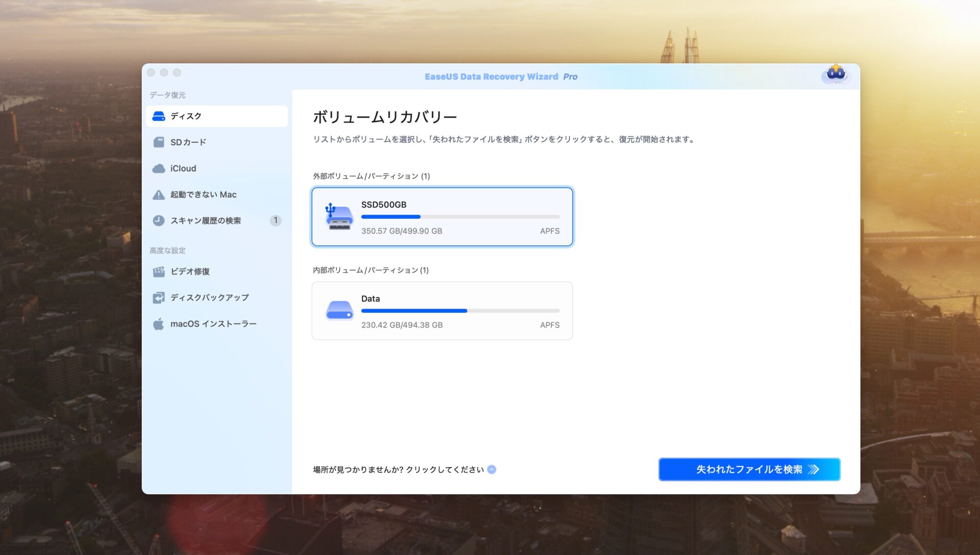Click the スキャン履歴の検索 clock icon
This screenshot has width=980, height=555.
pyautogui.click(x=159, y=221)
